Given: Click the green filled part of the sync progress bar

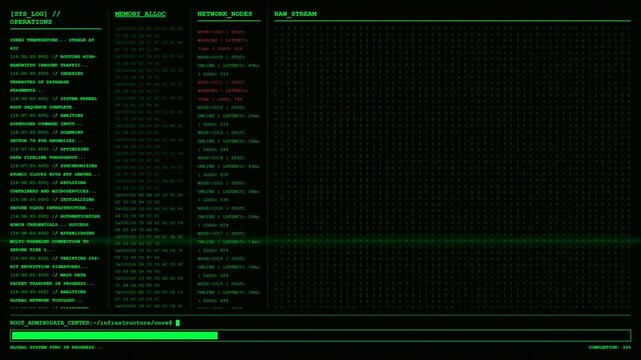Looking at the screenshot, I should (115, 336).
